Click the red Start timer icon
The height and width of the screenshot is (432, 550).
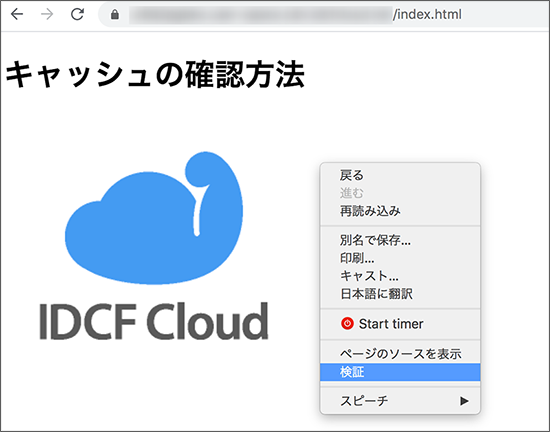pos(347,323)
